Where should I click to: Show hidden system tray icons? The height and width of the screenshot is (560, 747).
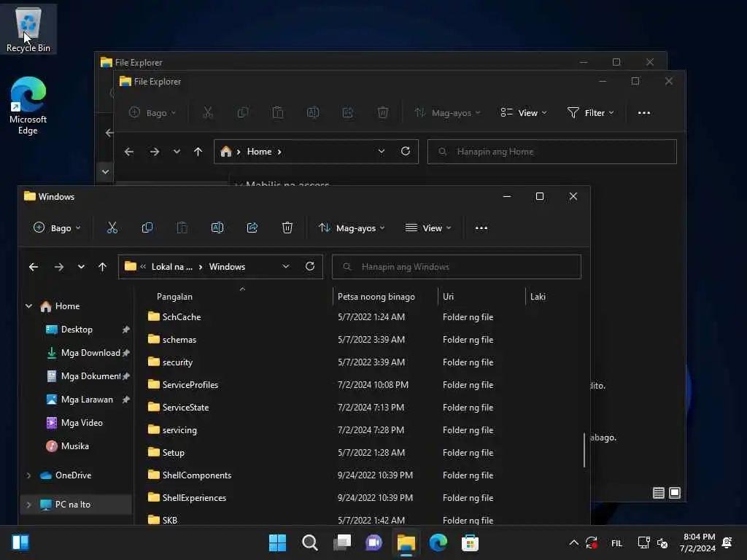point(573,542)
